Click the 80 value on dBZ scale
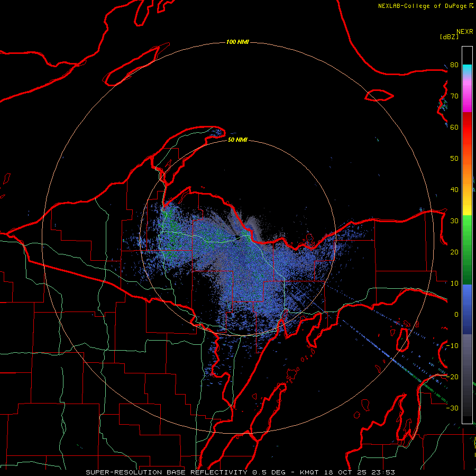Image resolution: width=476 pixels, height=476 pixels. 454,65
